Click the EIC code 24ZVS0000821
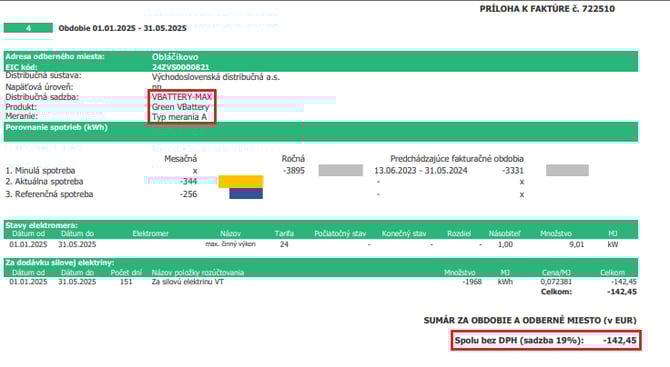 coord(181,67)
